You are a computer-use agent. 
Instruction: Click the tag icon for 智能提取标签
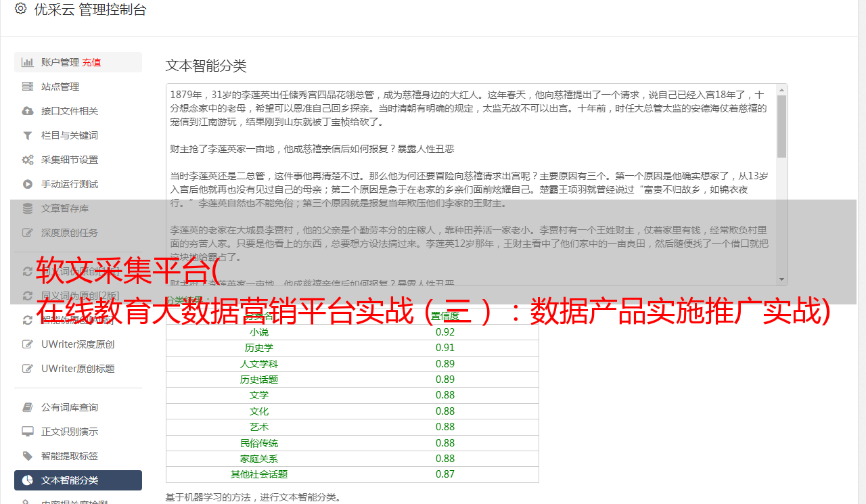click(28, 456)
